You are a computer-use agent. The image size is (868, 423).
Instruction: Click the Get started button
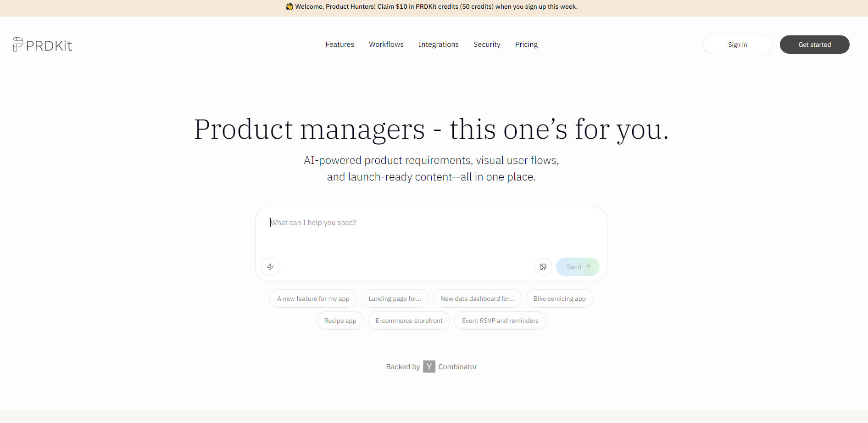pos(814,44)
